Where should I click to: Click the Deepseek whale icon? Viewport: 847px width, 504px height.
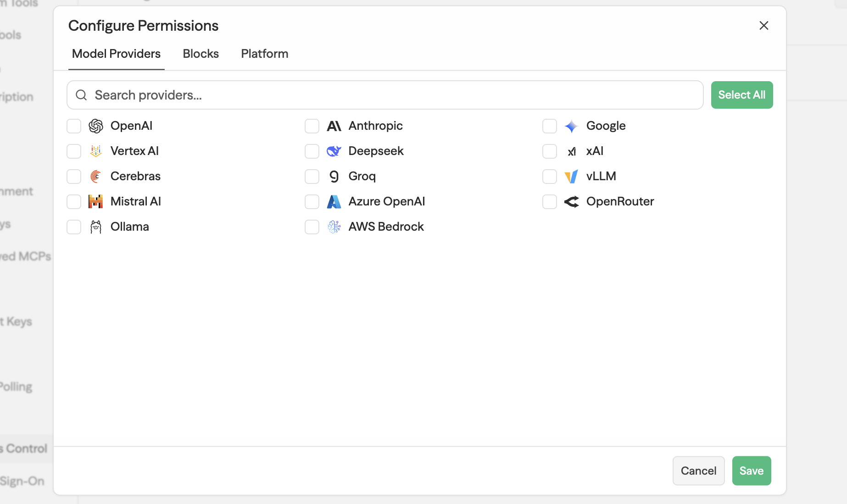tap(334, 151)
